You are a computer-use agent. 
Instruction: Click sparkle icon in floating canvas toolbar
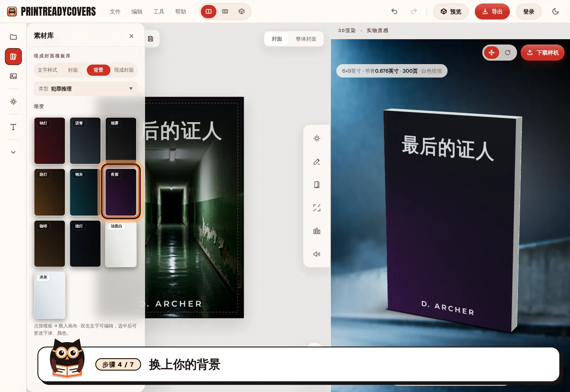317,138
